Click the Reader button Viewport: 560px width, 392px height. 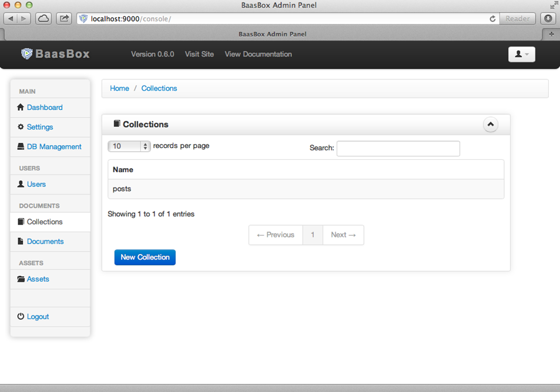[x=518, y=19]
